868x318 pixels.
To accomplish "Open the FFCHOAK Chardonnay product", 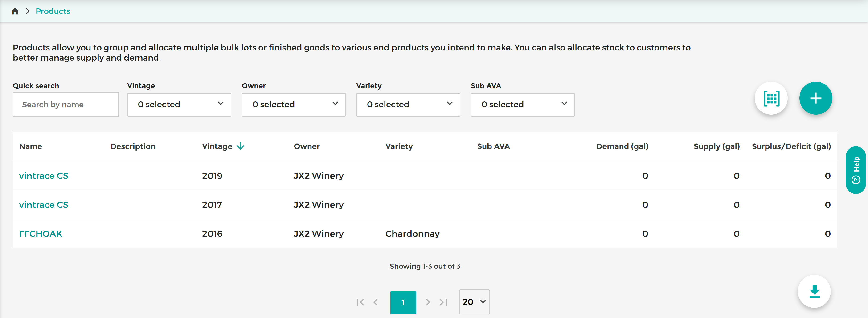I will click(41, 233).
